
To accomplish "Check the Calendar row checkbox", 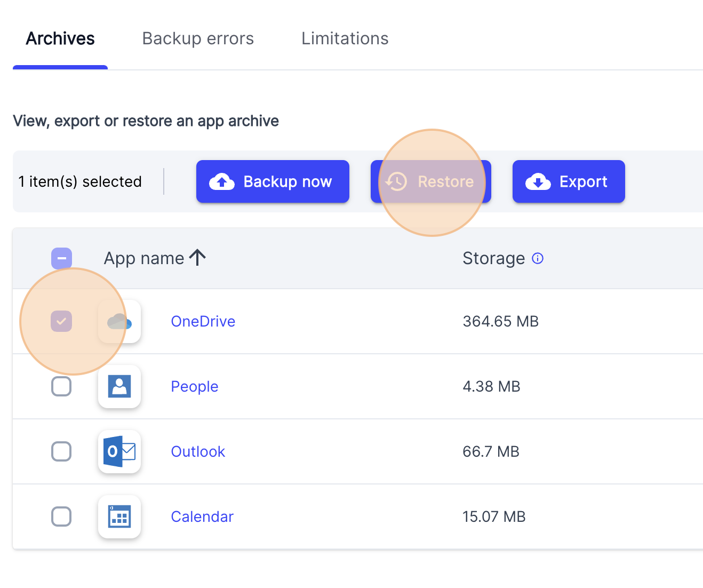I will [x=61, y=517].
